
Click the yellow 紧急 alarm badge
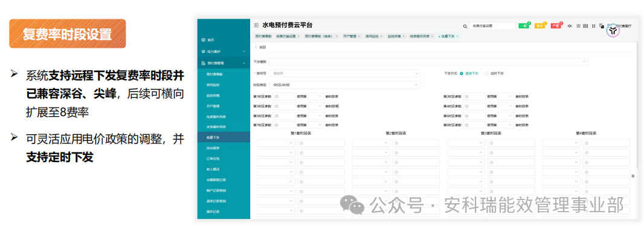click(539, 26)
